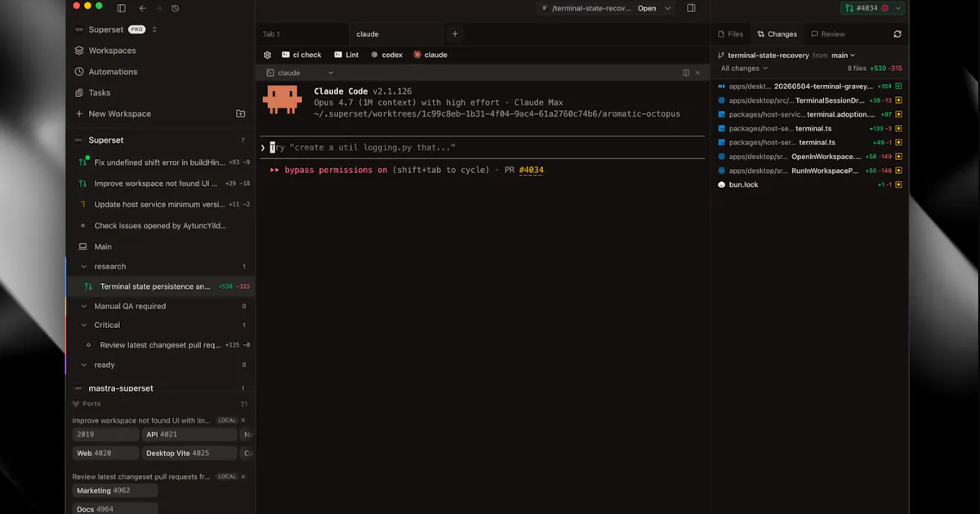The image size is (980, 514).
Task: Expand the Open button dropdown arrow
Action: [667, 8]
